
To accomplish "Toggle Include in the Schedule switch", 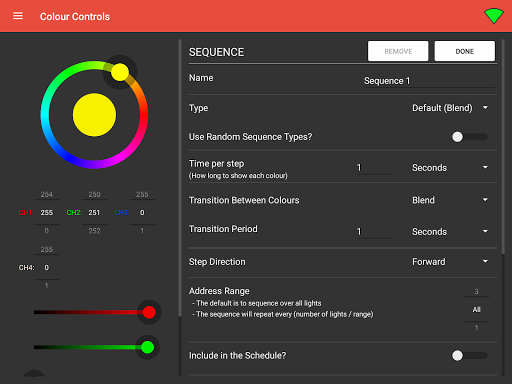I will tap(469, 355).
